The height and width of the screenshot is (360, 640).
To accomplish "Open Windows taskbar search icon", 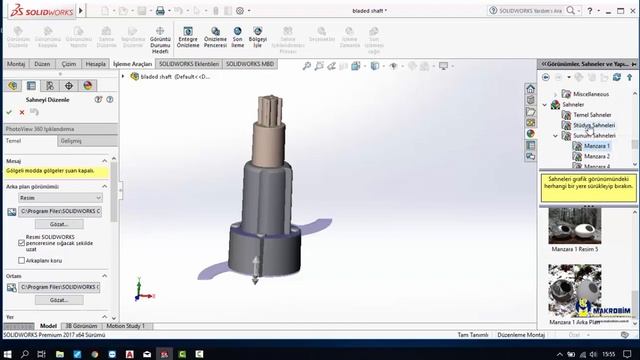I will click(x=24, y=354).
